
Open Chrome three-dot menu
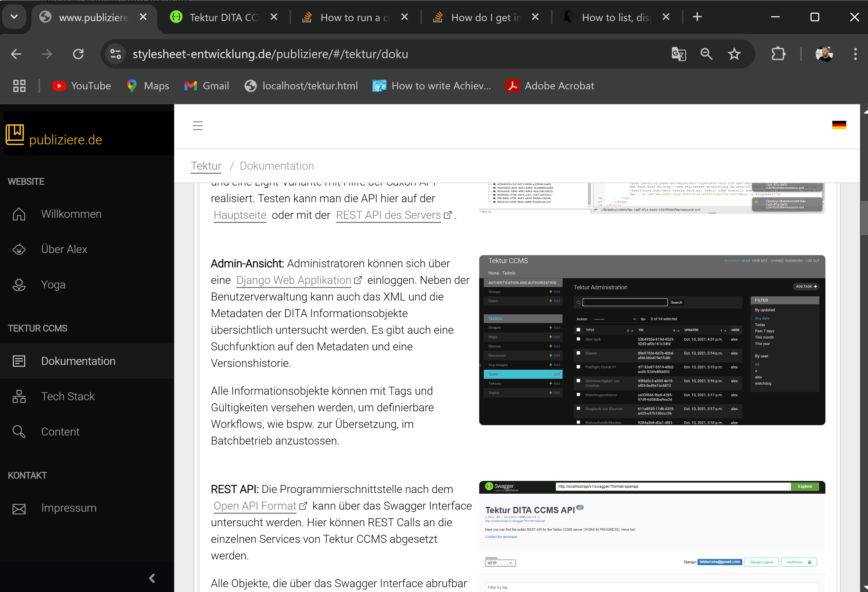tap(855, 54)
